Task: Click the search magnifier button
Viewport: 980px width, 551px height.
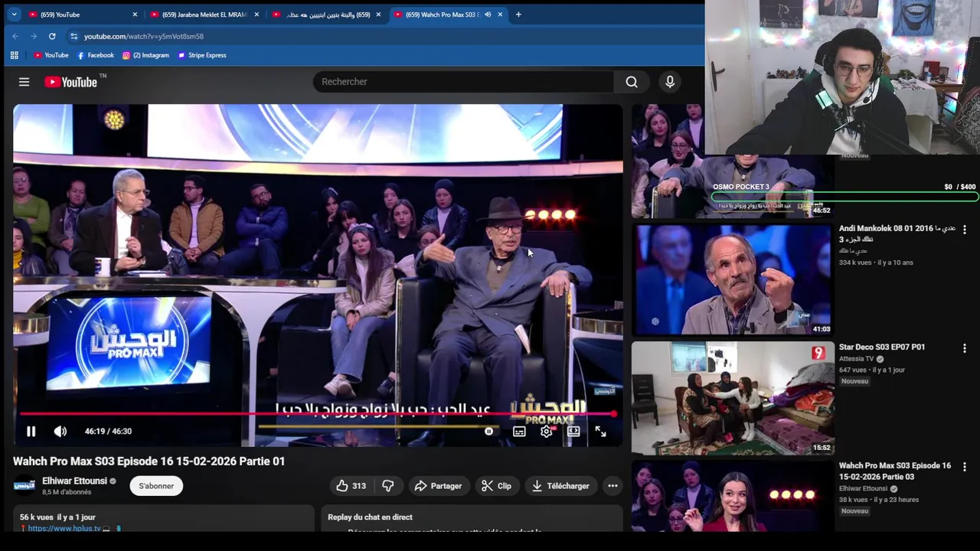Action: pyautogui.click(x=632, y=82)
